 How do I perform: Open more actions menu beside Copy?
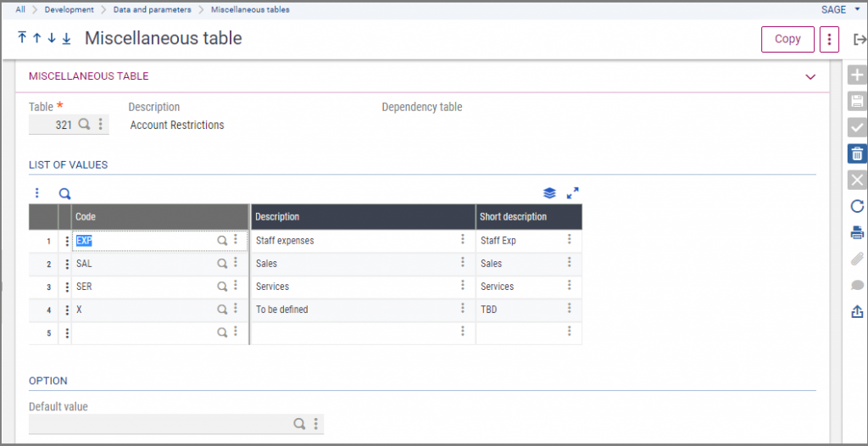click(829, 39)
